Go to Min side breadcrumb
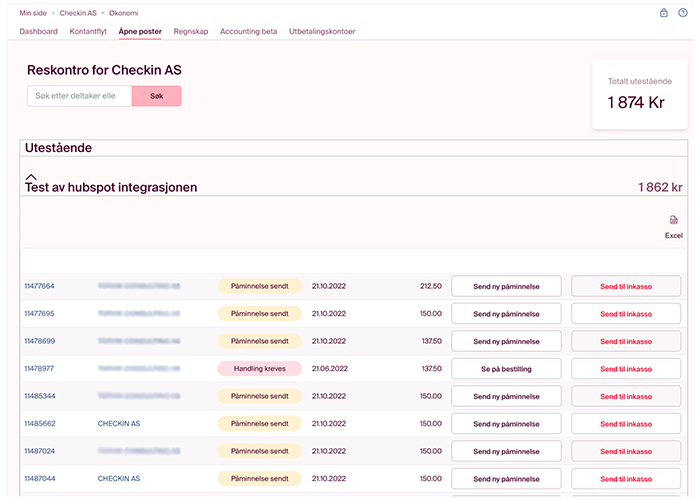Viewport: 700px width, 500px height. tap(33, 13)
